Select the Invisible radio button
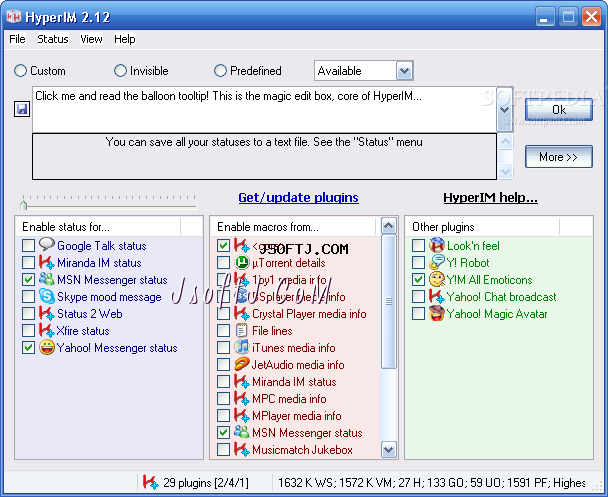Viewport: 608px width, 497px height. 120,71
